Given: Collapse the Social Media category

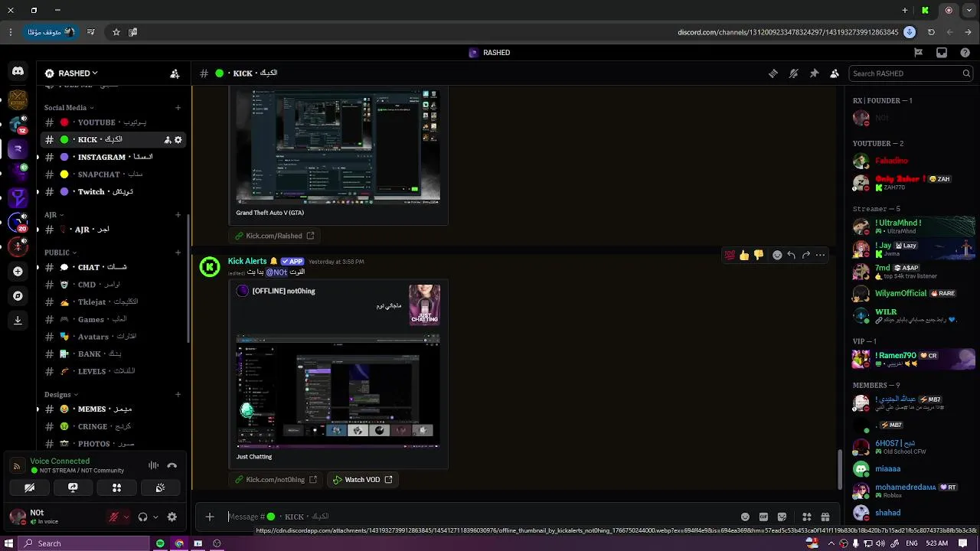Looking at the screenshot, I should (x=69, y=108).
